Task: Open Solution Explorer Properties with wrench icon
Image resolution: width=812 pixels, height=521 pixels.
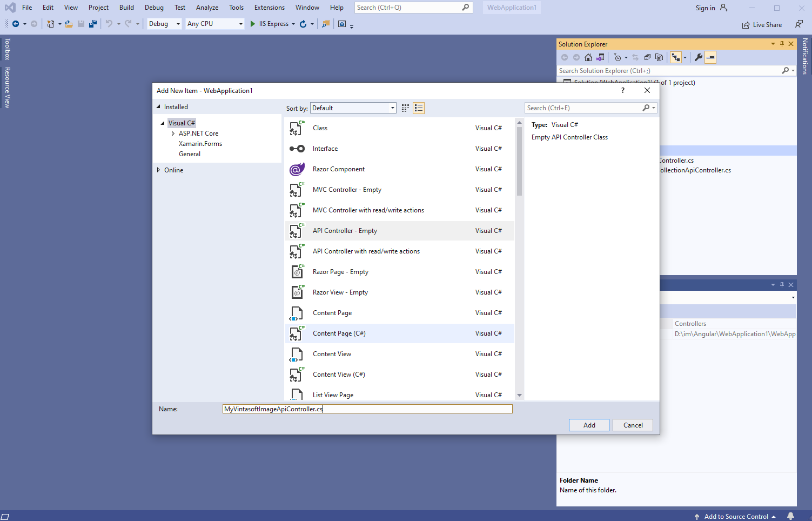Action: (x=699, y=57)
